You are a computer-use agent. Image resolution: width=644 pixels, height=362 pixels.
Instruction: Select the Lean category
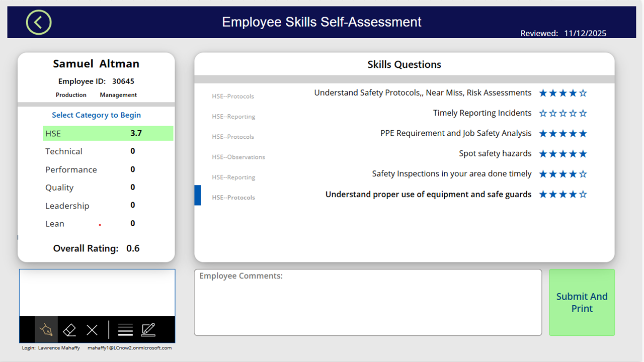55,224
